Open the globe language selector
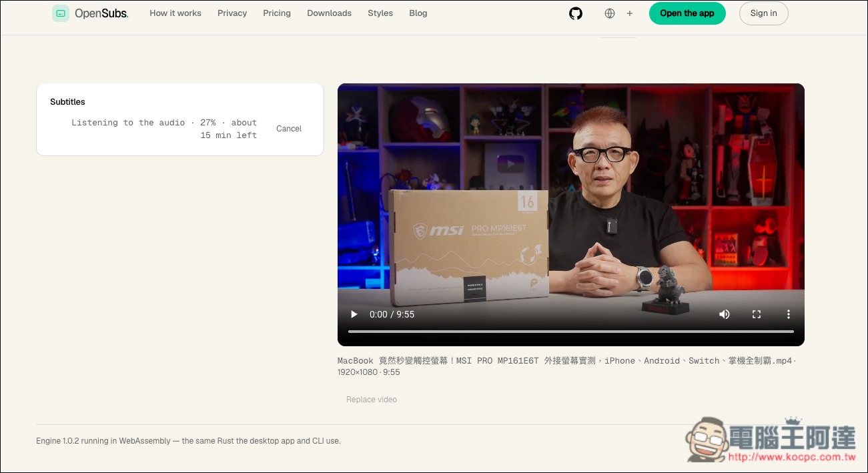This screenshot has width=868, height=473. click(610, 13)
